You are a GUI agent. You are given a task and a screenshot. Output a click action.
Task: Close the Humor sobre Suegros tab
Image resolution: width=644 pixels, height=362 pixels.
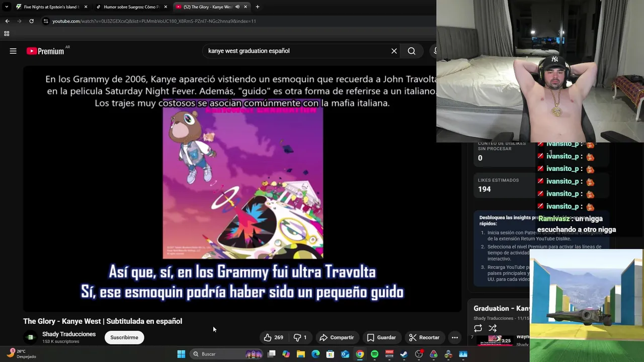pos(166,7)
